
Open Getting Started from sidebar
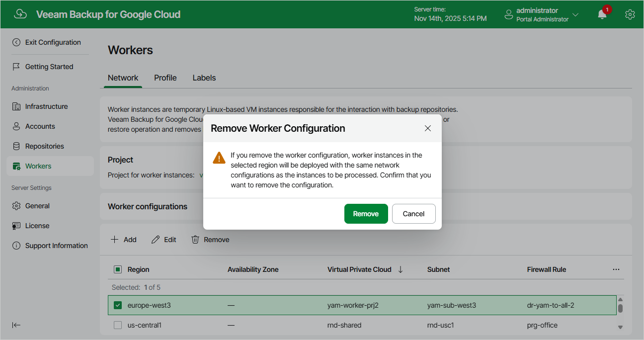point(49,67)
